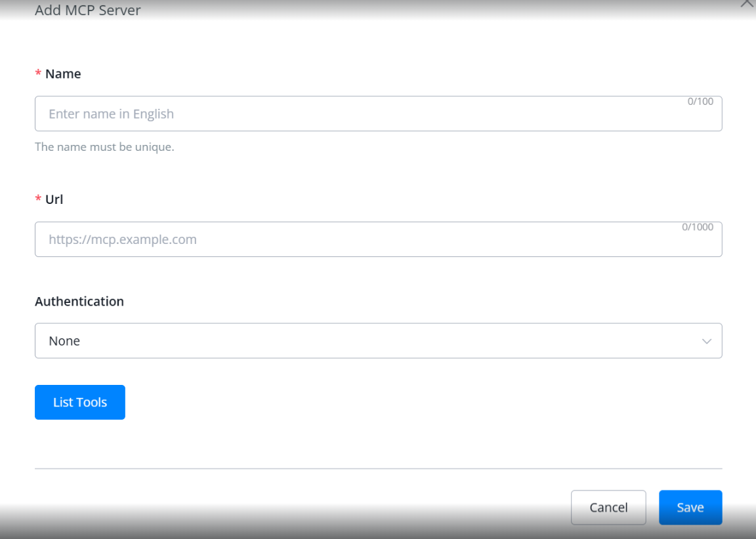Click the Authentication dropdown chevron arrow
756x539 pixels.
click(x=707, y=341)
